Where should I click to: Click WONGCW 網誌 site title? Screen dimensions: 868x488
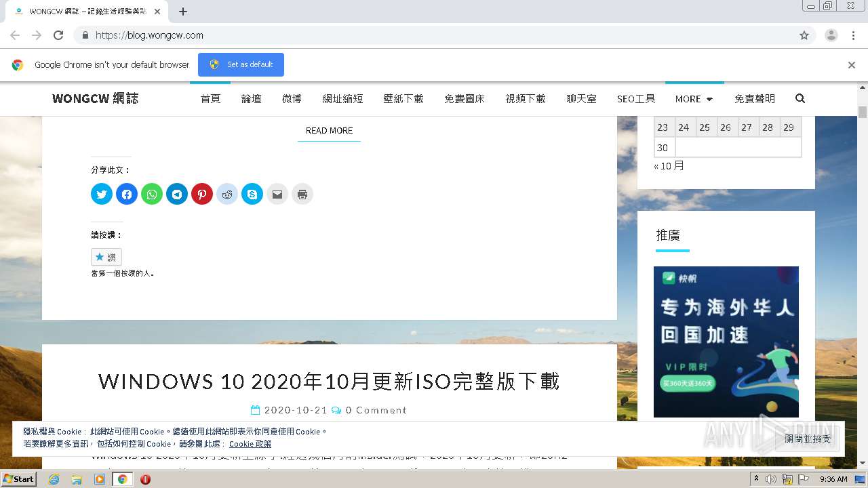click(x=95, y=98)
